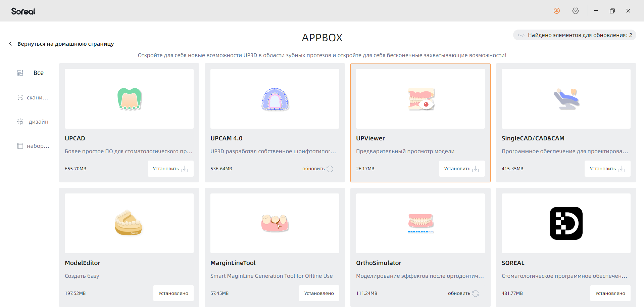Select the UPCAM 4.0 app icon
The width and height of the screenshot is (644, 308).
point(275,99)
